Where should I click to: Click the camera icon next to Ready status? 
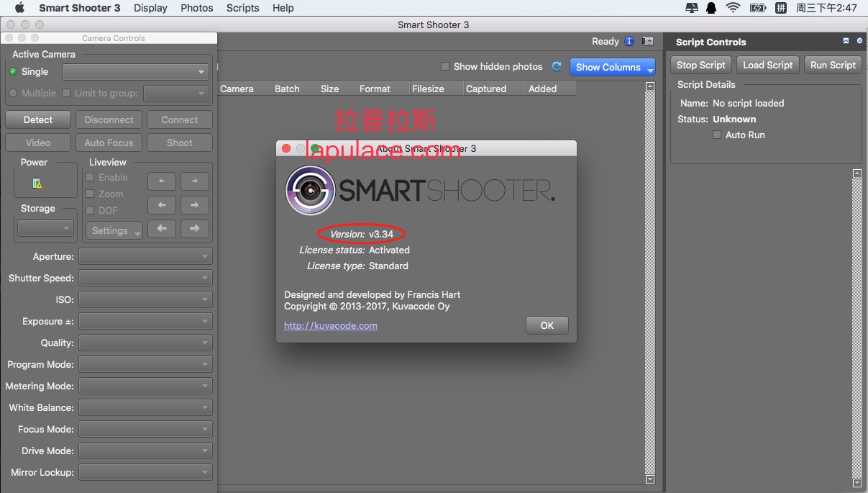647,42
